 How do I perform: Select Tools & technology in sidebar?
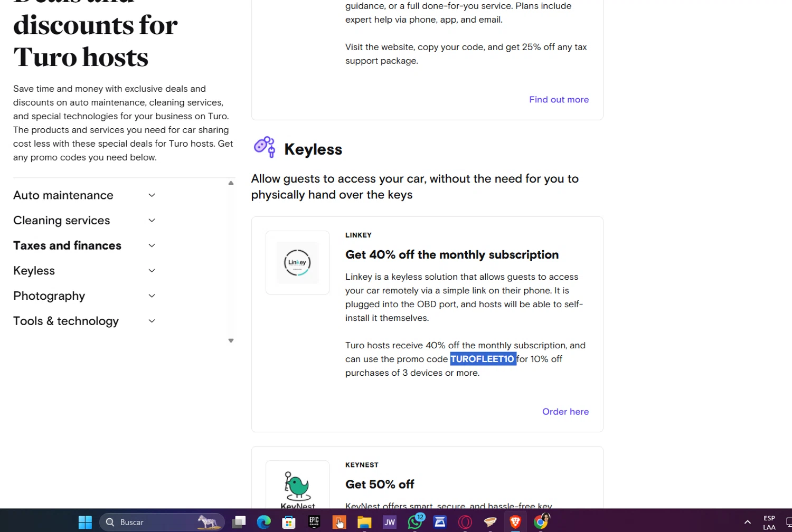[66, 321]
